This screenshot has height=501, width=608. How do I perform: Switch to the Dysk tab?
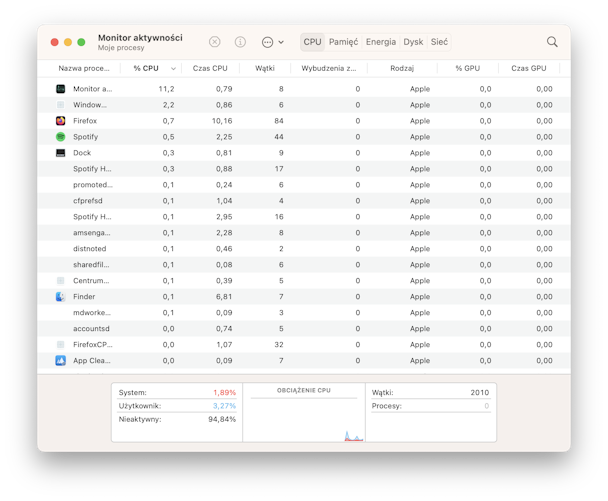413,42
